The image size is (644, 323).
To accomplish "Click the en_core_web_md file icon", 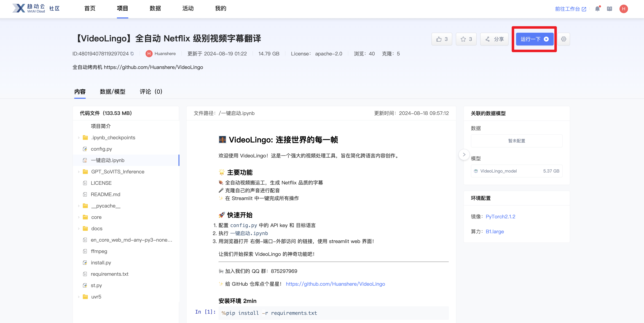I will pyautogui.click(x=85, y=240).
